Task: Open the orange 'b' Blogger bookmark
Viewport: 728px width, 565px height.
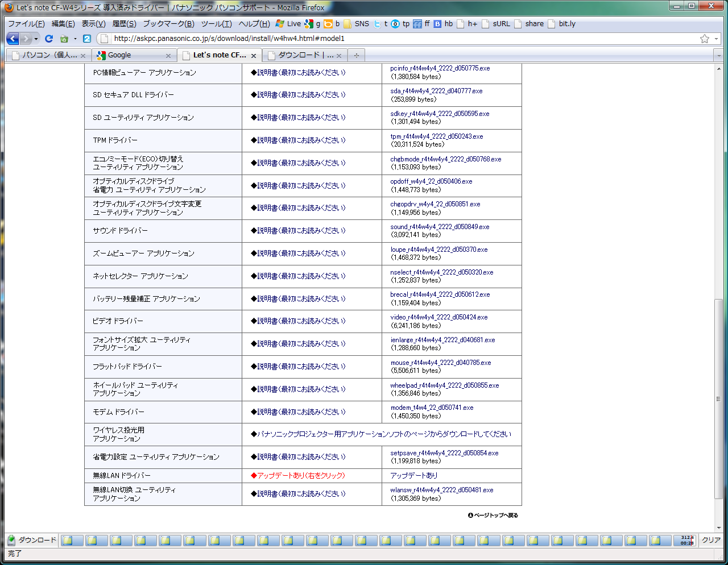Action: (x=332, y=24)
